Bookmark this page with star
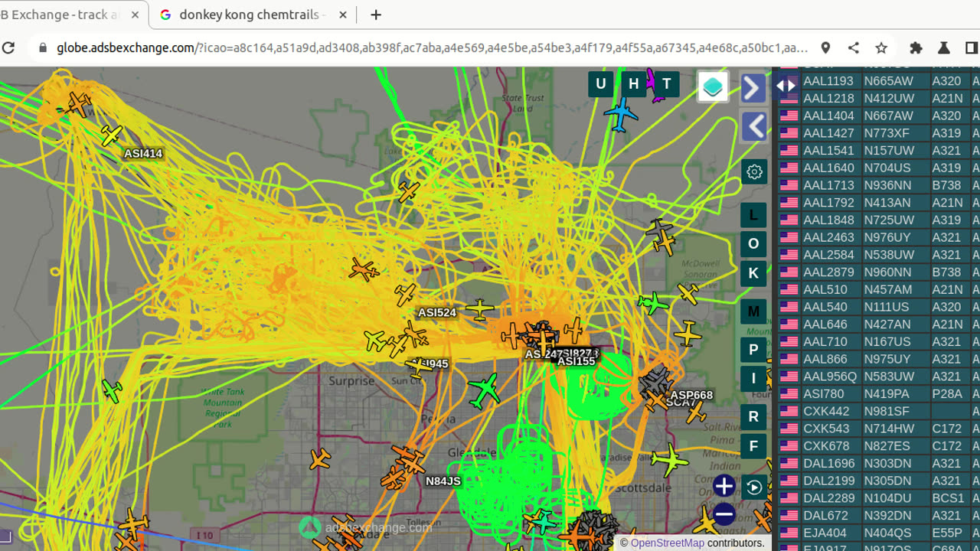The width and height of the screenshot is (980, 551). [881, 47]
